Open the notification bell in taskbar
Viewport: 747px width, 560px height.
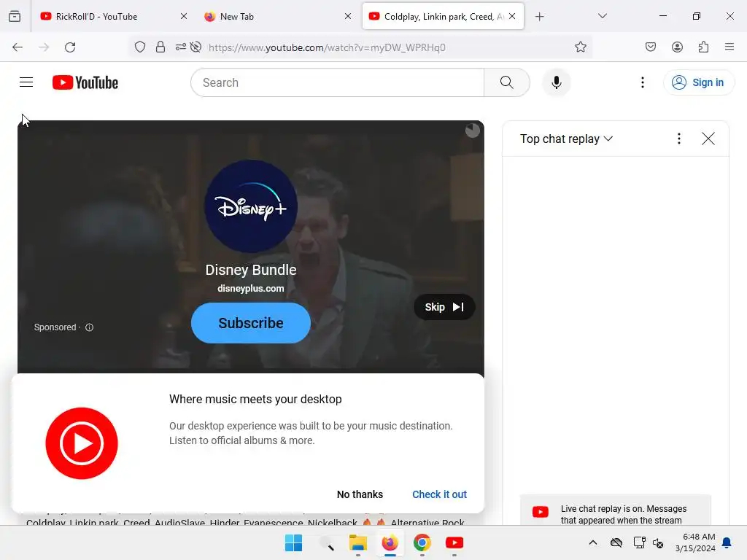pyautogui.click(x=727, y=542)
